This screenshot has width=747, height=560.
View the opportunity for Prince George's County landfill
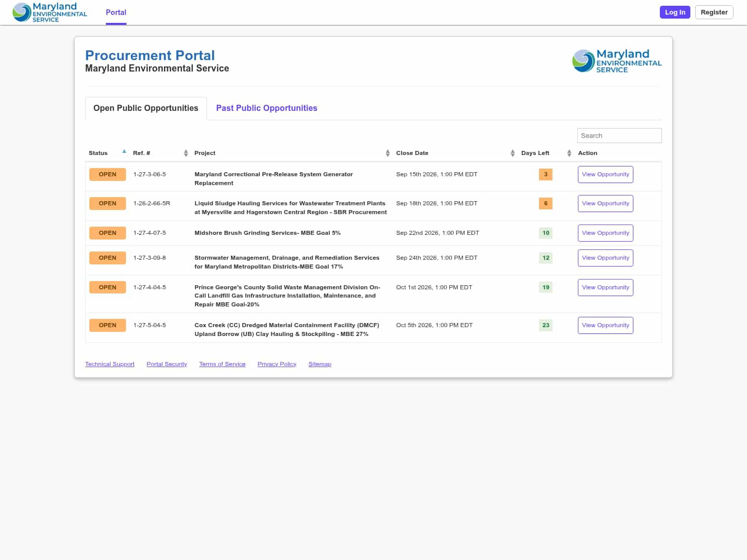point(605,288)
